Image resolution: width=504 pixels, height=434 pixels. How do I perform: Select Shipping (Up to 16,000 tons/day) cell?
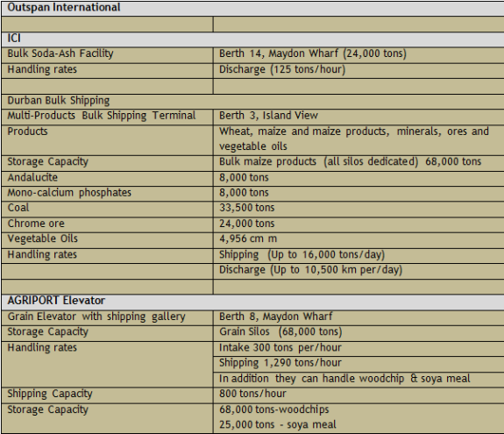pyautogui.click(x=358, y=256)
